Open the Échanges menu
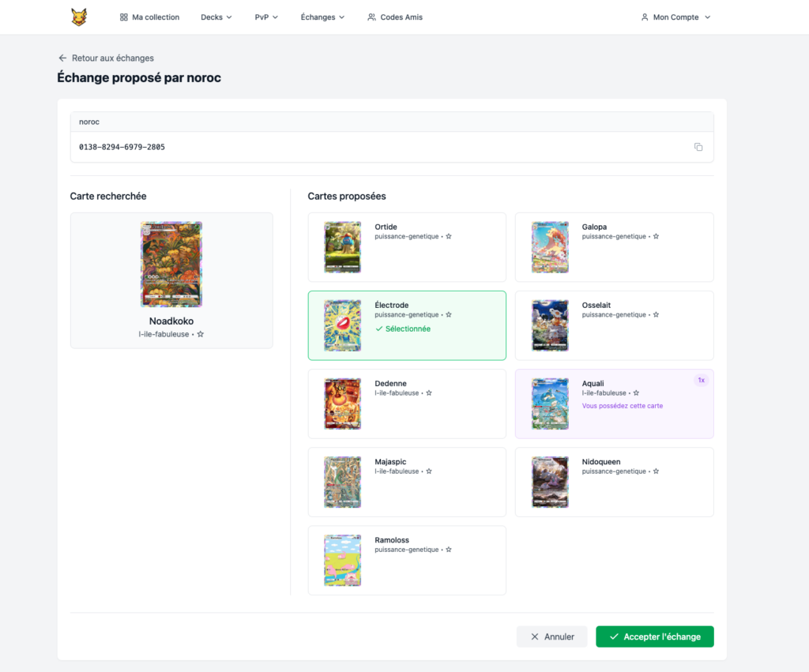The image size is (809, 672). point(322,17)
